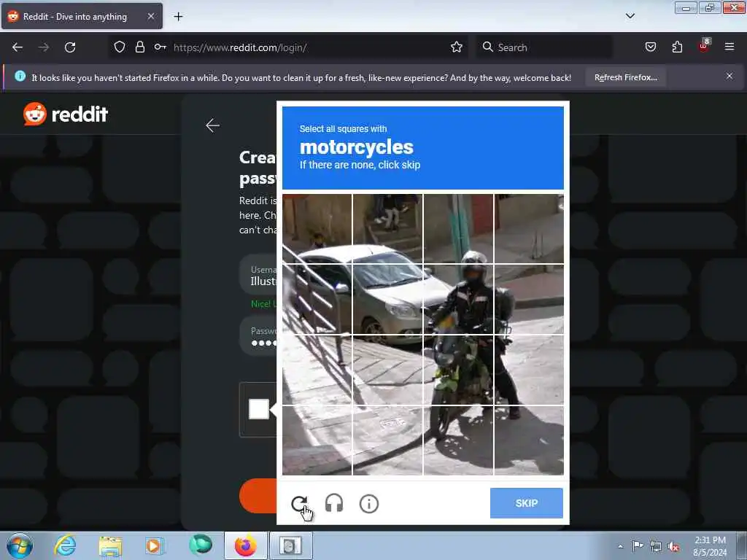Open Windows Media Player from the taskbar
This screenshot has width=747, height=560.
(155, 545)
